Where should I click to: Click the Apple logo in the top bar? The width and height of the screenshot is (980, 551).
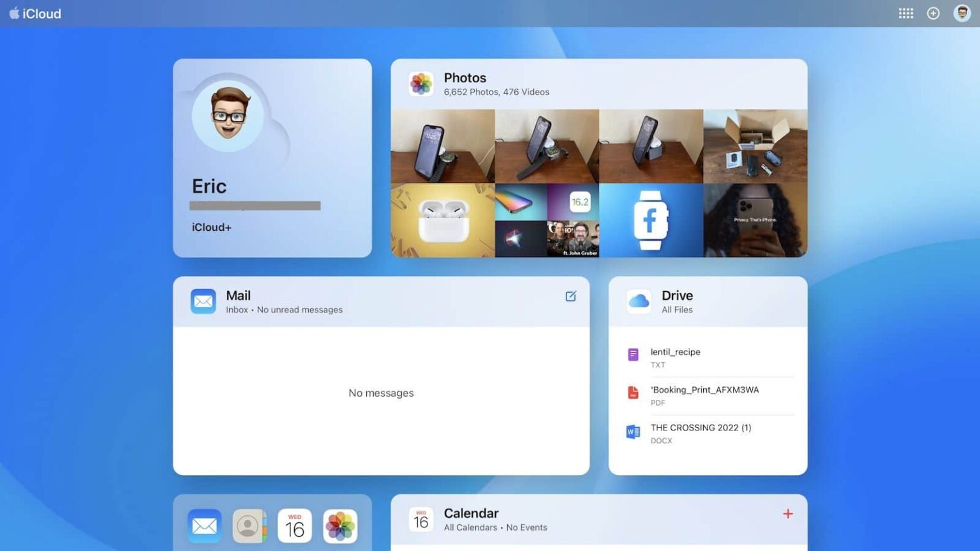(14, 13)
